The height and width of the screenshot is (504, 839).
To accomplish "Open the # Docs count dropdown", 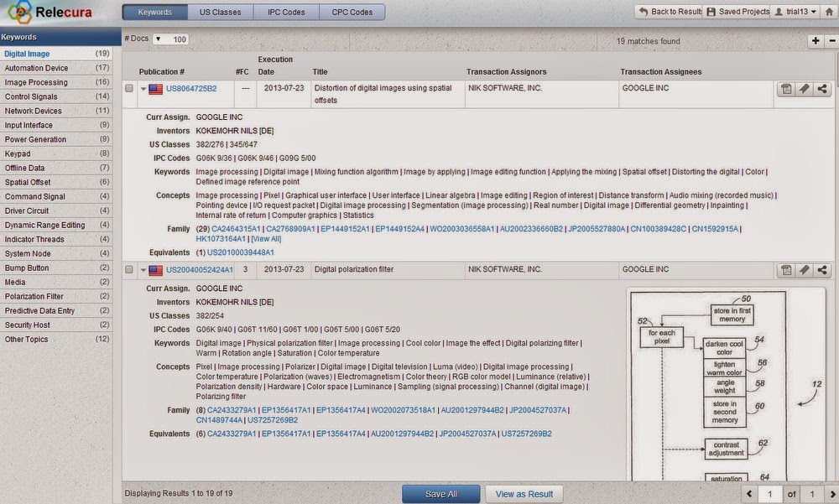I will (170, 39).
